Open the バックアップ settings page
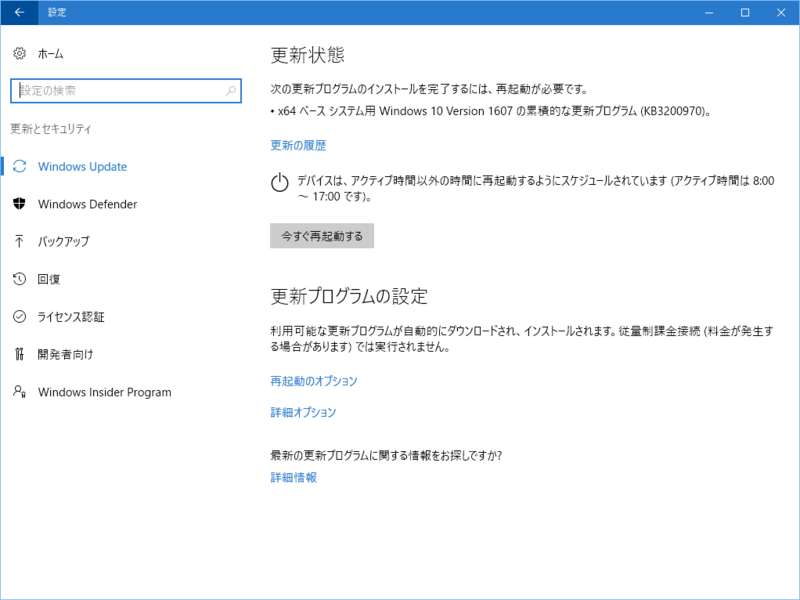Viewport: 800px width, 600px height. point(63,241)
